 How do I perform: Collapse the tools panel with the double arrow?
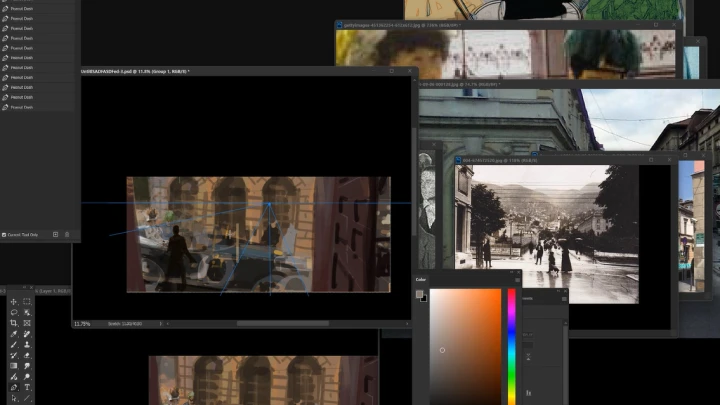[x=24, y=287]
